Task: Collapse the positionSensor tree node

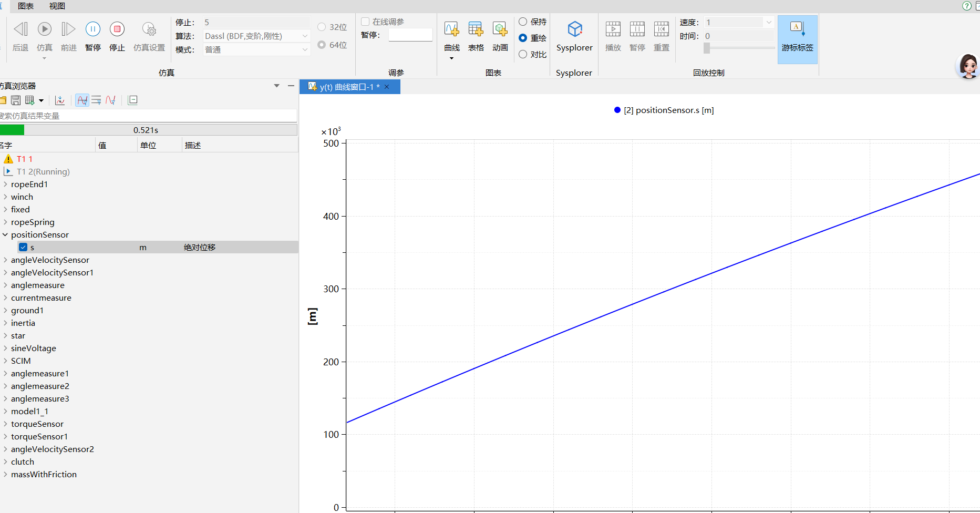Action: [x=5, y=234]
